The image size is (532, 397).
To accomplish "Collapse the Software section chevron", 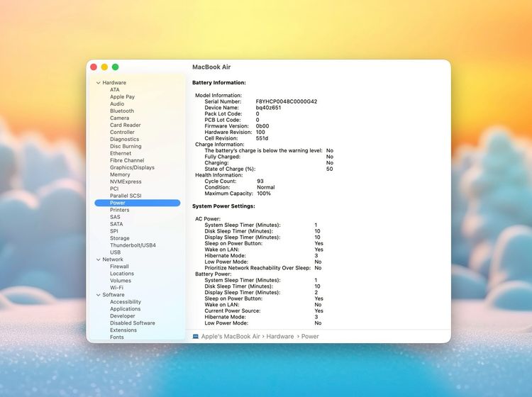I will coord(99,295).
